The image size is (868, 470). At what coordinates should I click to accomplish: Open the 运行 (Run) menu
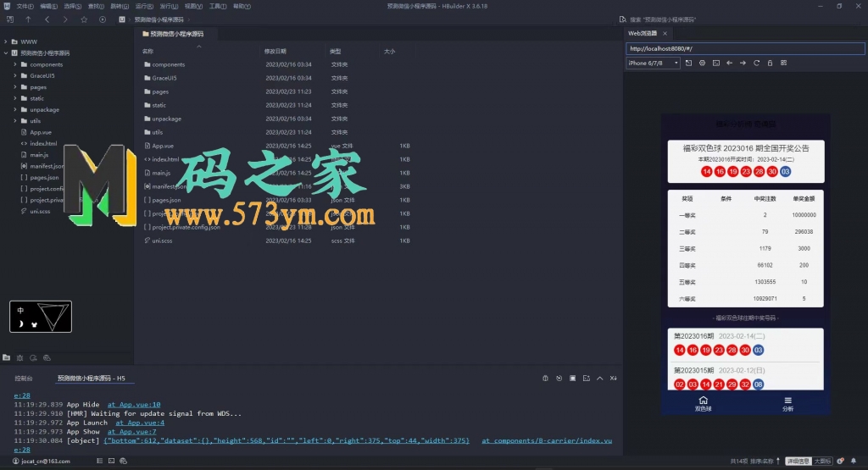144,6
